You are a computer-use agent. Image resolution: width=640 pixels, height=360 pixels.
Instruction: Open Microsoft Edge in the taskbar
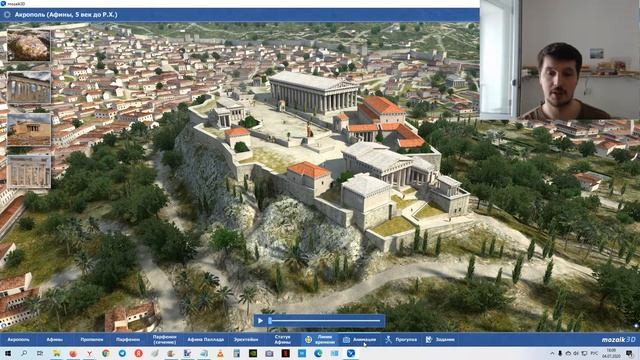(318, 353)
